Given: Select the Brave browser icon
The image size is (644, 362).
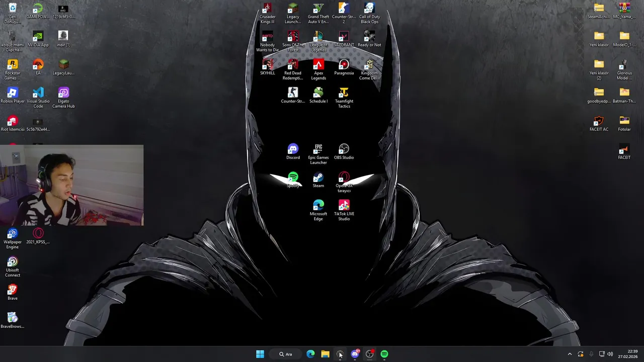Looking at the screenshot, I should click(13, 293).
